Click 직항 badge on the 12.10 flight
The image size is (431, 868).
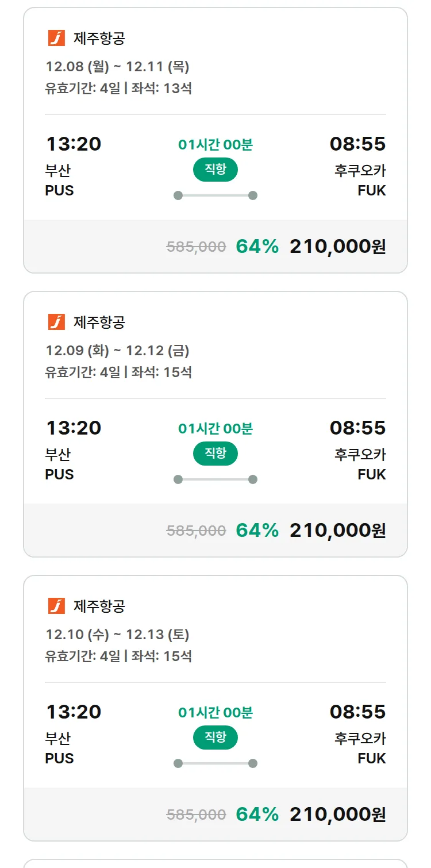(x=215, y=738)
